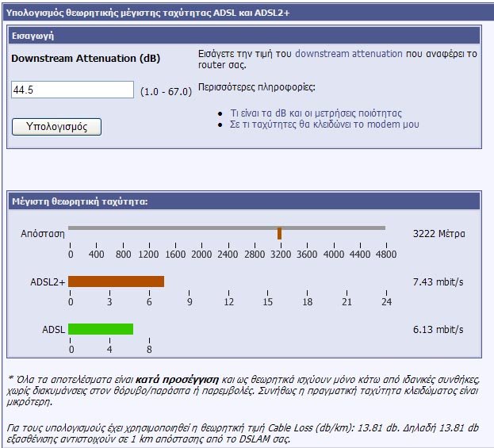Screen dimensions: 494x448
Task: Click the Downstream Attenuation input field
Action: point(72,90)
